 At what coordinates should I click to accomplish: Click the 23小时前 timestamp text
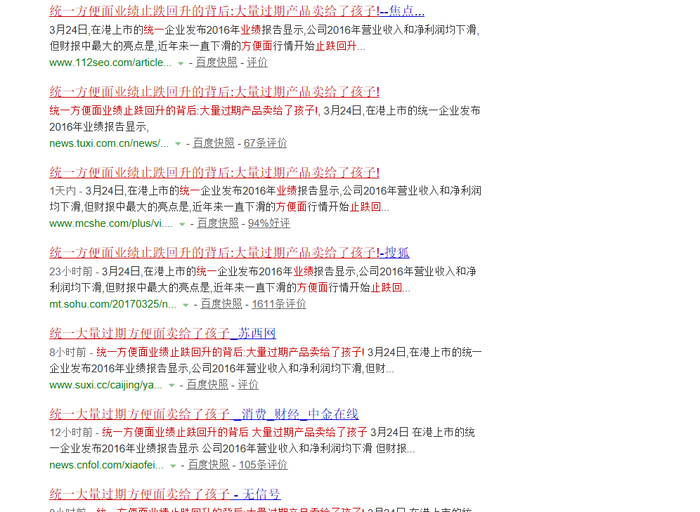pos(71,271)
